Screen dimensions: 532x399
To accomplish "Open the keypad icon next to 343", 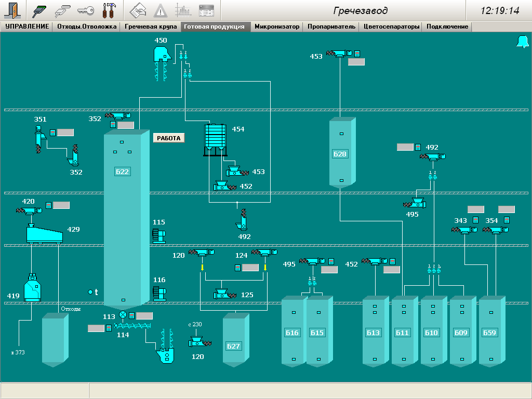I will pyautogui.click(x=475, y=220).
